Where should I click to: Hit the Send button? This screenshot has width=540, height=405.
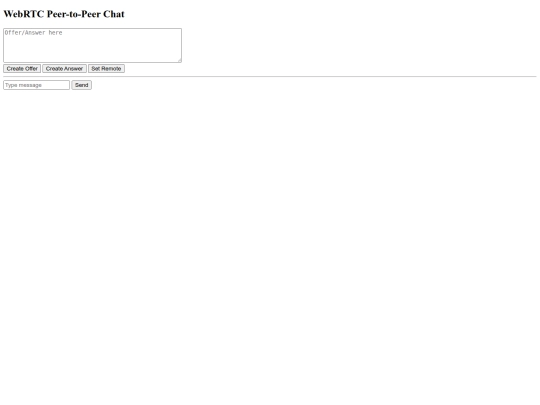click(82, 85)
